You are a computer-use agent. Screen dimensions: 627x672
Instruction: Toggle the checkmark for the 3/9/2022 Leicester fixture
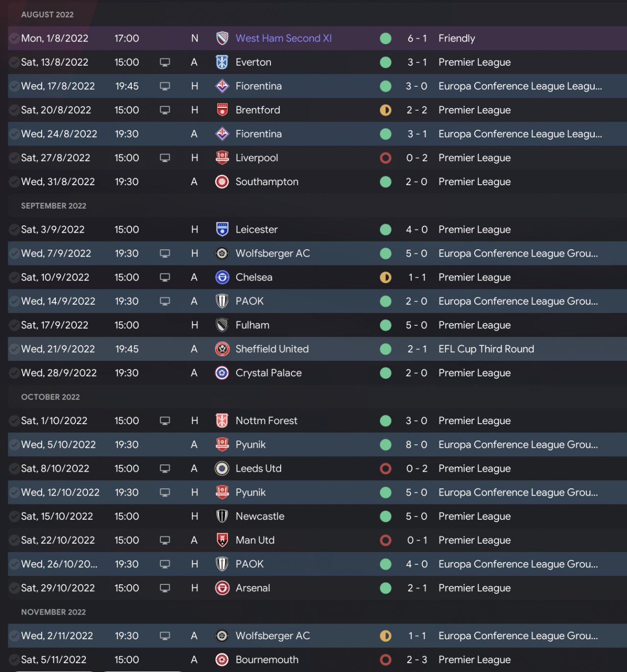tap(14, 230)
